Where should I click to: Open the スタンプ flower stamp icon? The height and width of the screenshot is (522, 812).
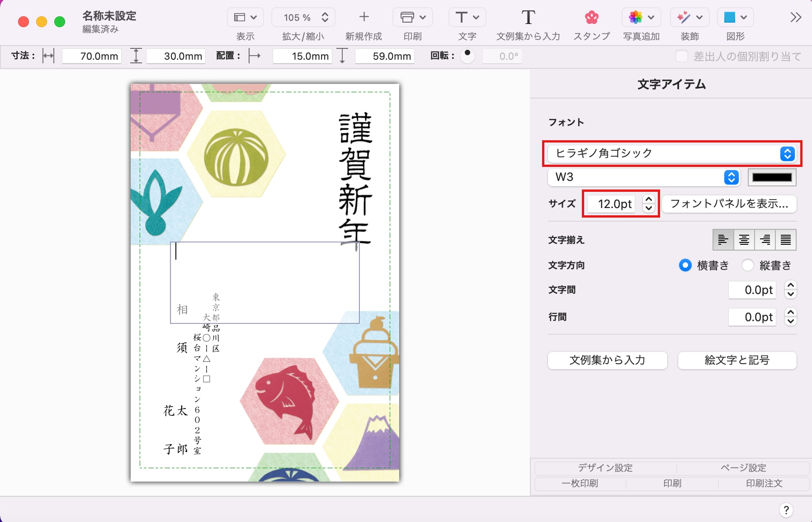(x=591, y=18)
